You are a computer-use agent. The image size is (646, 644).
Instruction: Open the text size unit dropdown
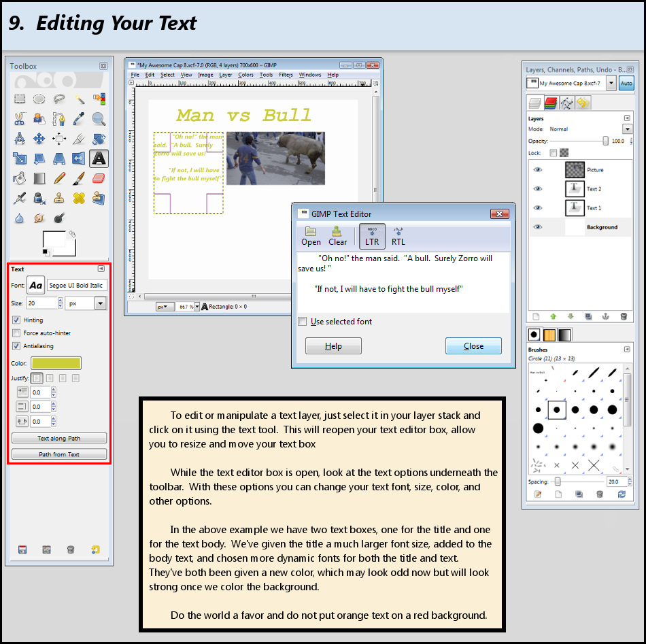coord(101,303)
